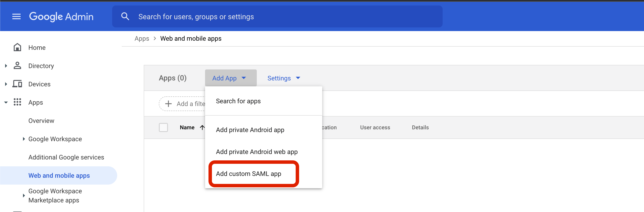Open the Settings dropdown
The height and width of the screenshot is (212, 644).
[x=283, y=78]
